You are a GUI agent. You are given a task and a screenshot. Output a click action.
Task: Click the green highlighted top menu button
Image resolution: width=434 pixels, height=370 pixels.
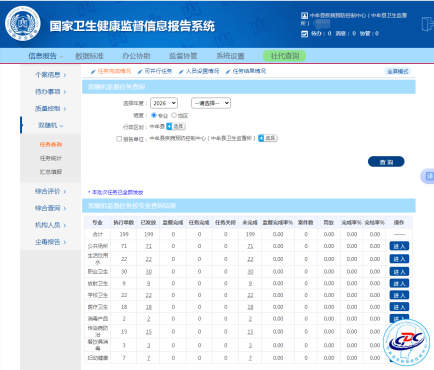click(284, 56)
